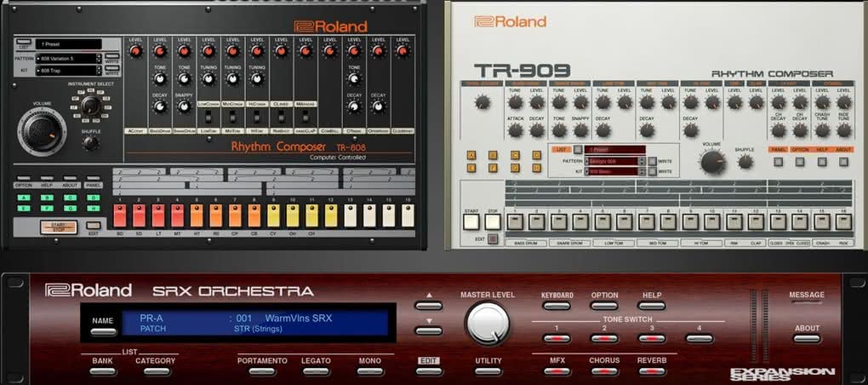Select green pattern D button on TR-808
868x385 pixels.
click(94, 198)
